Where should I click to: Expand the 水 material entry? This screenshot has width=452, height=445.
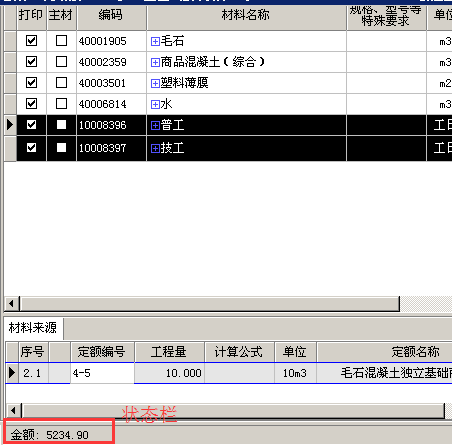pos(155,104)
